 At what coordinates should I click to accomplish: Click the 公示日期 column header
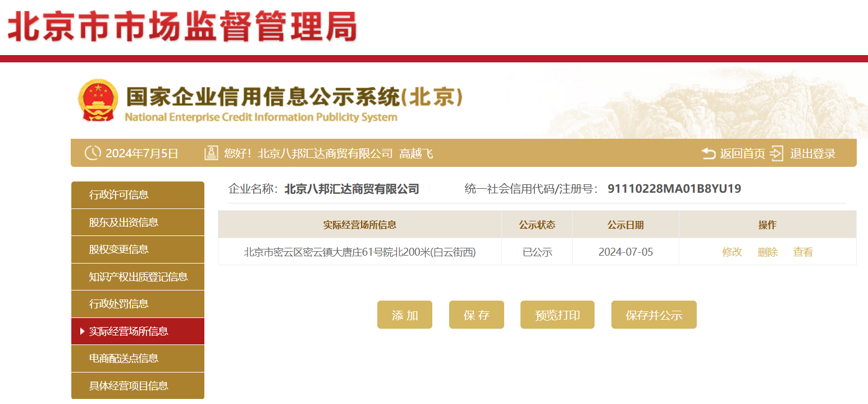[625, 225]
